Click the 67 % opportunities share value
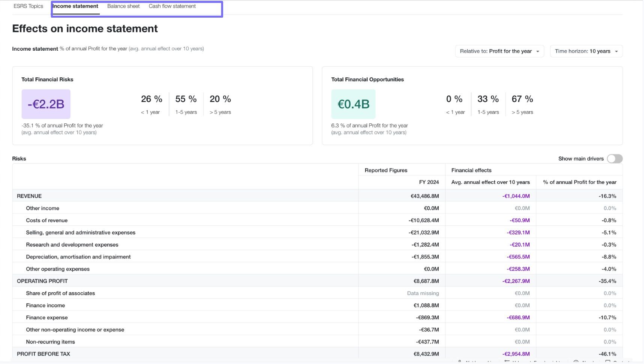This screenshot has height=364, width=644. point(522,99)
